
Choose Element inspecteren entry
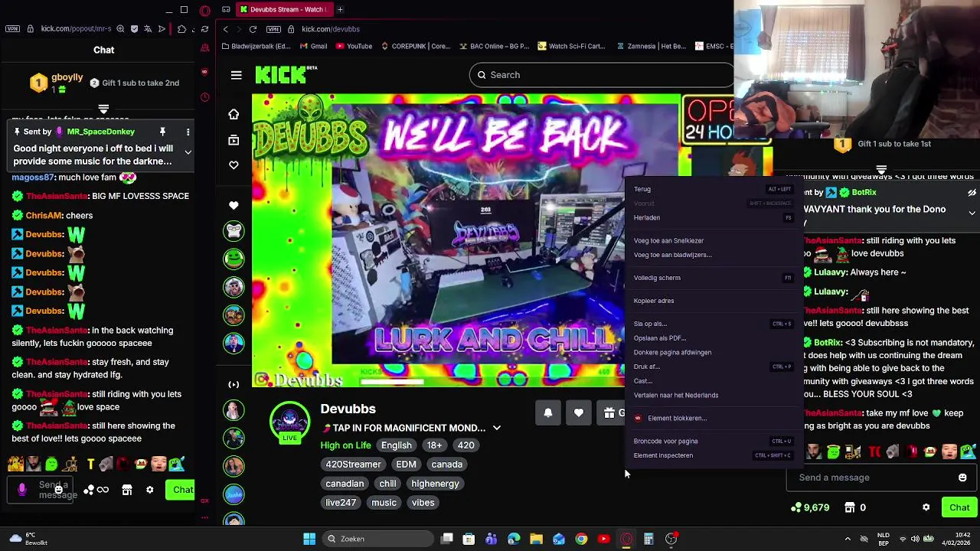pyautogui.click(x=712, y=455)
